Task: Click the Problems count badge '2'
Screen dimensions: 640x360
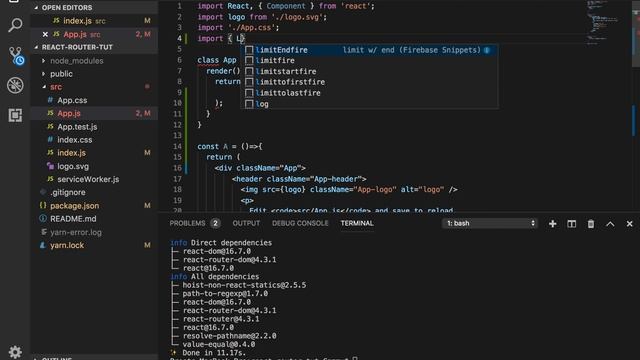Action: [x=215, y=223]
